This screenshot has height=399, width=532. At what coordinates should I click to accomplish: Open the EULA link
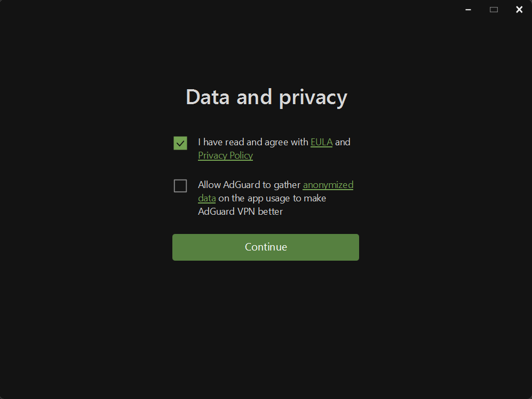[321, 142]
